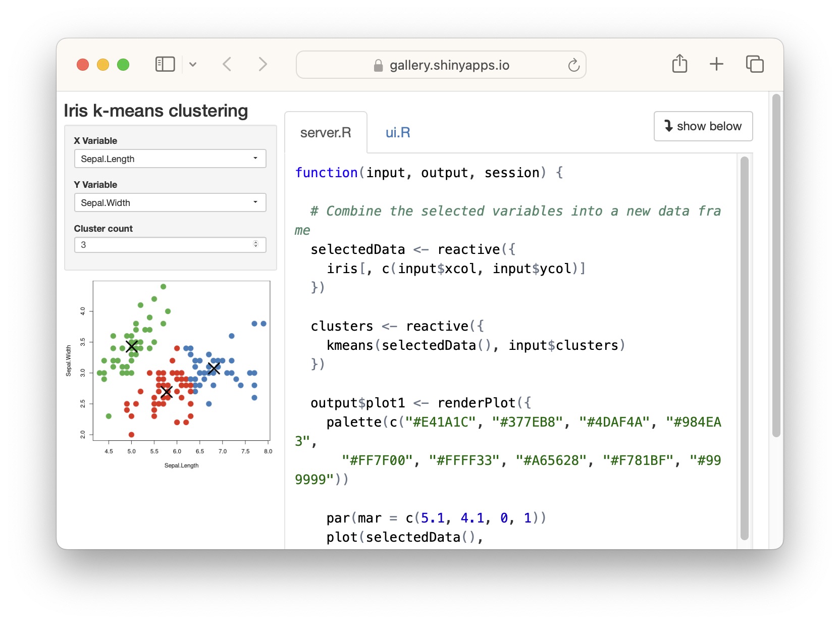Click the code panel scrollbar
This screenshot has height=624, width=840.
click(x=744, y=348)
